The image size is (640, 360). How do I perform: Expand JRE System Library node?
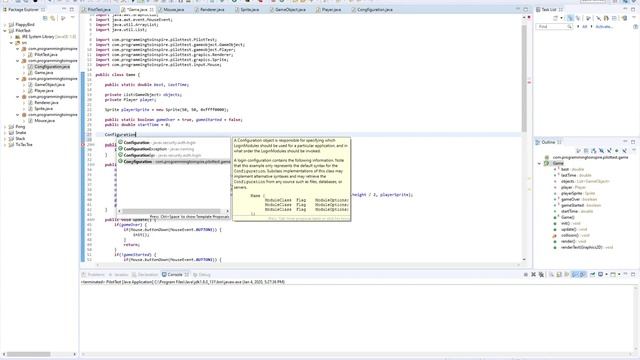point(11,37)
